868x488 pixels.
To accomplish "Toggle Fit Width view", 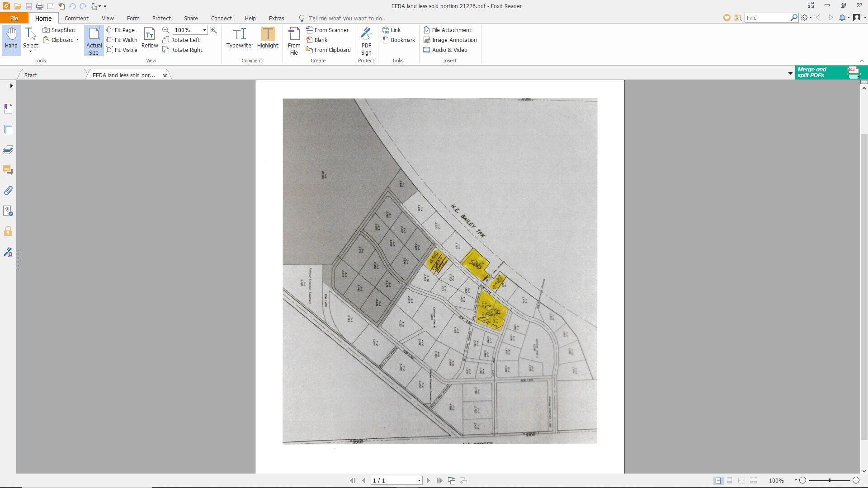I will click(x=122, y=40).
